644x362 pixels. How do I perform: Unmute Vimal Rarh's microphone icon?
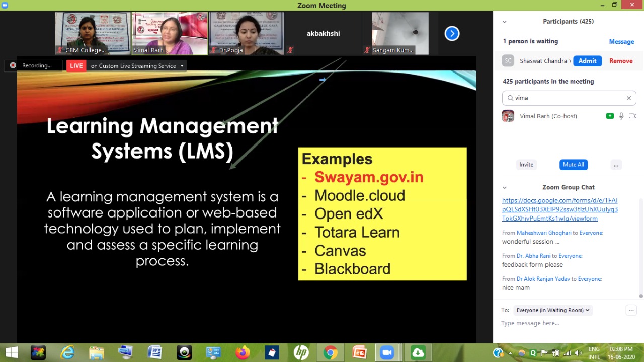[x=621, y=116]
